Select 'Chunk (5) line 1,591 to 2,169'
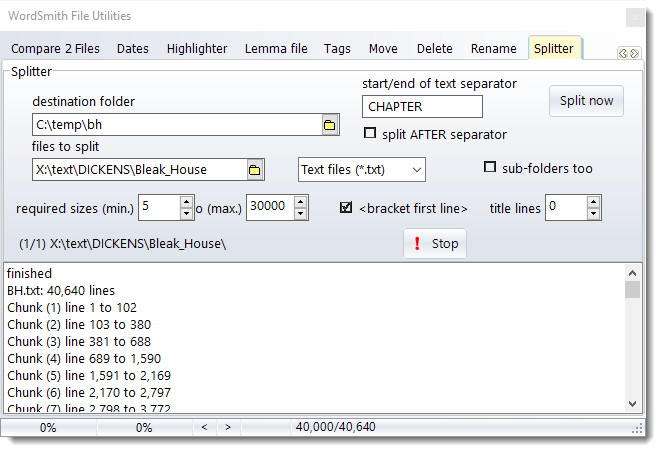 click(x=89, y=376)
